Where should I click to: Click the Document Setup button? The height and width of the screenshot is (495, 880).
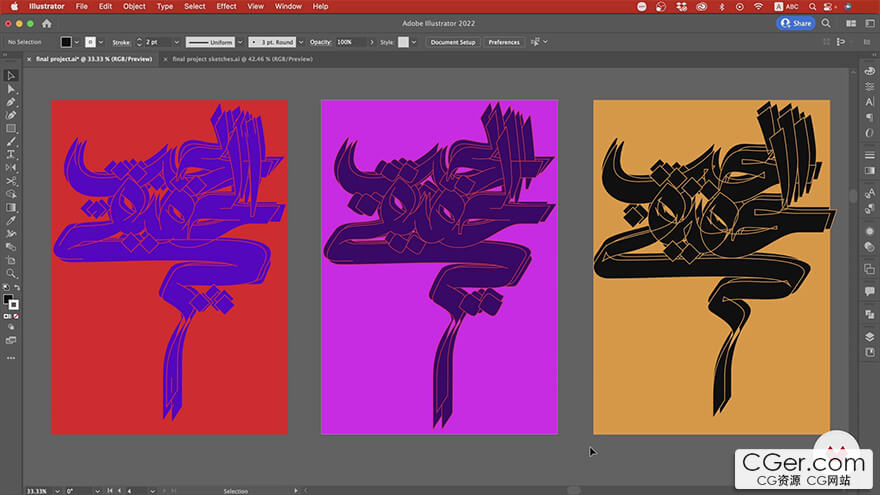point(453,42)
